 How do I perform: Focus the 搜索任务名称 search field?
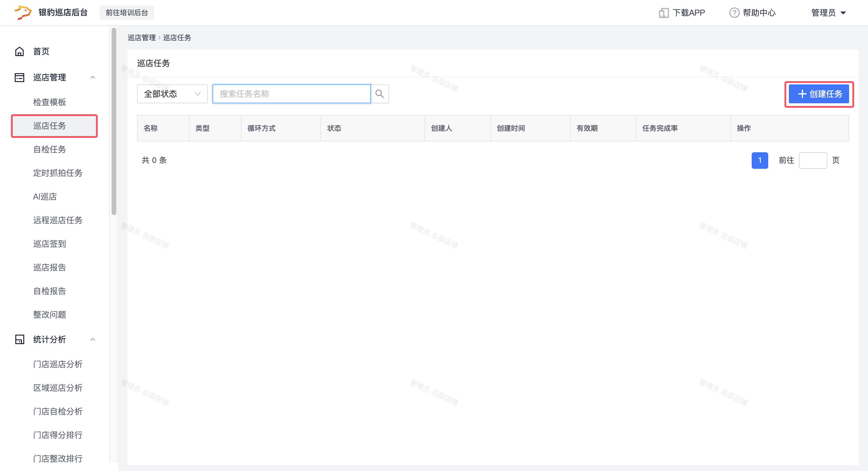291,94
